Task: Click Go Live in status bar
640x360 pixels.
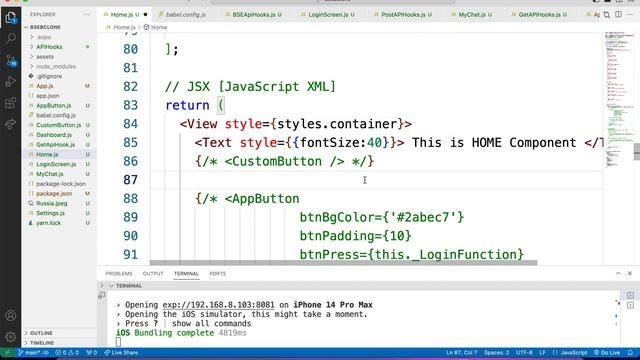Action: pyautogui.click(x=607, y=353)
